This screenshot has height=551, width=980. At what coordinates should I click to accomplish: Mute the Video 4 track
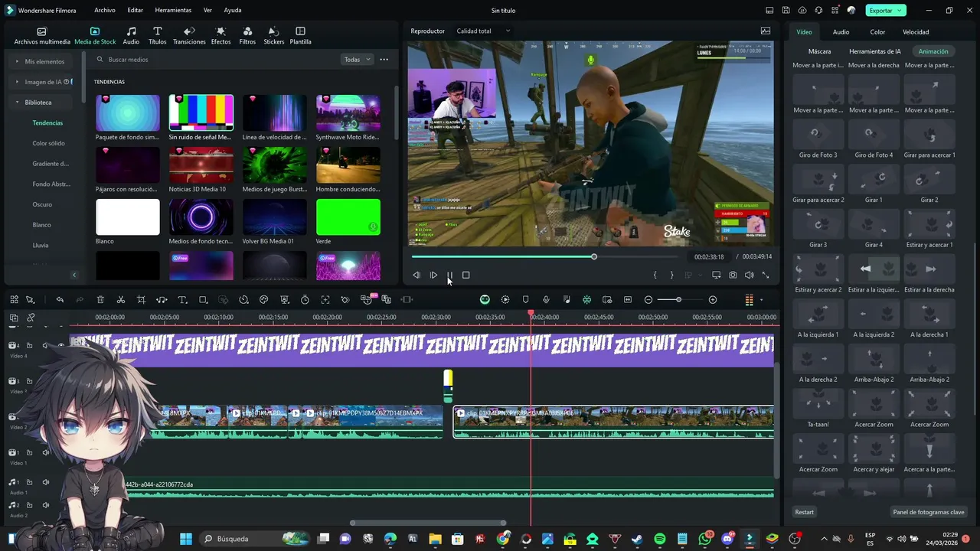click(x=45, y=345)
